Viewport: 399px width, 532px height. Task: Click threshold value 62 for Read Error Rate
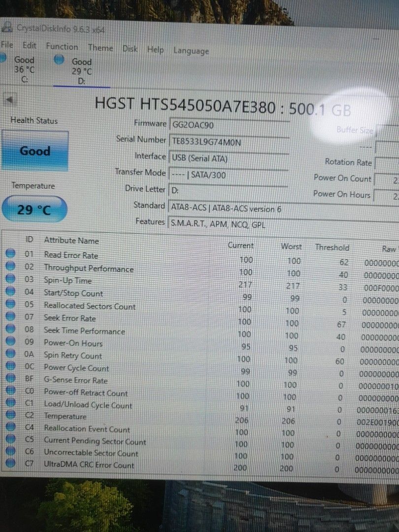pyautogui.click(x=344, y=262)
